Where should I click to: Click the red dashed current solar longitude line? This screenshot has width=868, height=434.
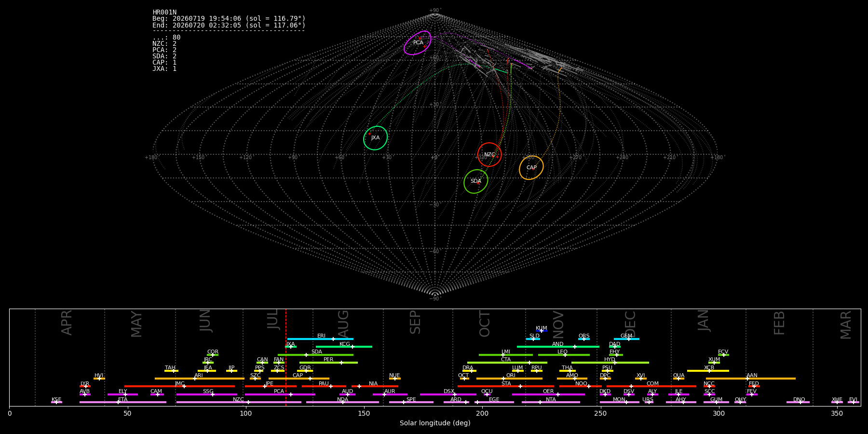(x=286, y=357)
